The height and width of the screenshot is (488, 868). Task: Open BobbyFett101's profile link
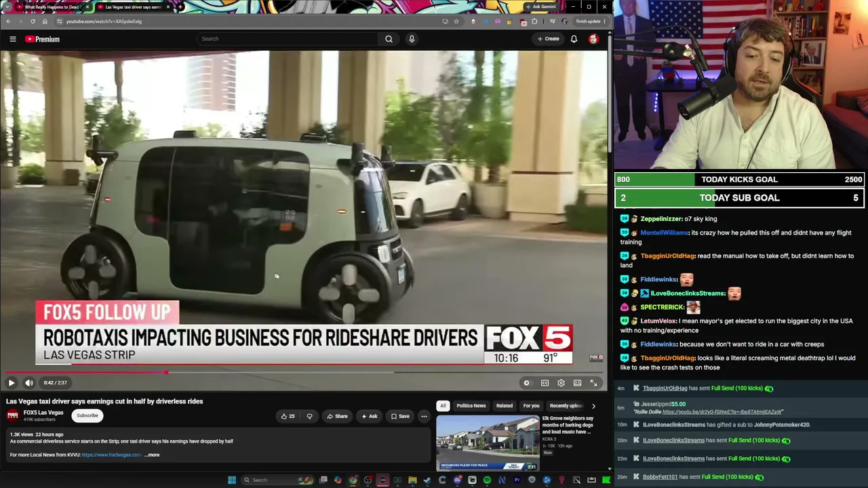660,477
